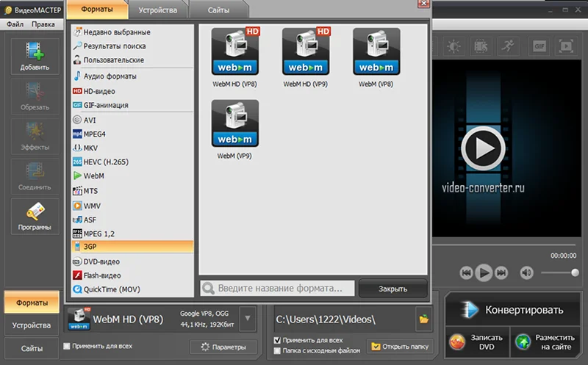588x365 pixels.
Task: Open the Программы icon in sidebar
Action: (x=35, y=216)
